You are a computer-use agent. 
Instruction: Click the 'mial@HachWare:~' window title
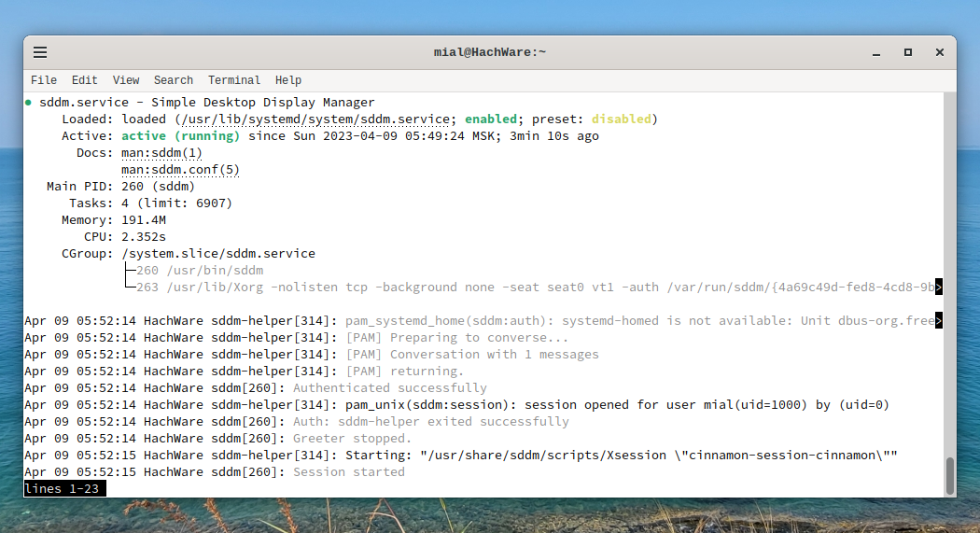click(x=490, y=52)
